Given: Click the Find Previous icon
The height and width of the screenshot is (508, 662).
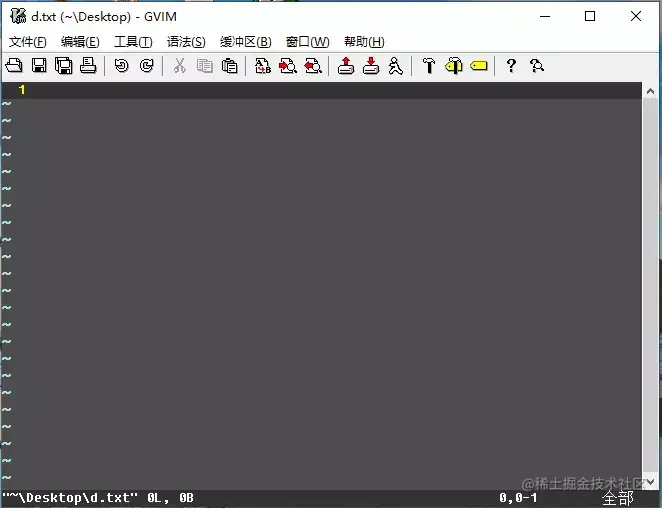Looking at the screenshot, I should pyautogui.click(x=313, y=66).
